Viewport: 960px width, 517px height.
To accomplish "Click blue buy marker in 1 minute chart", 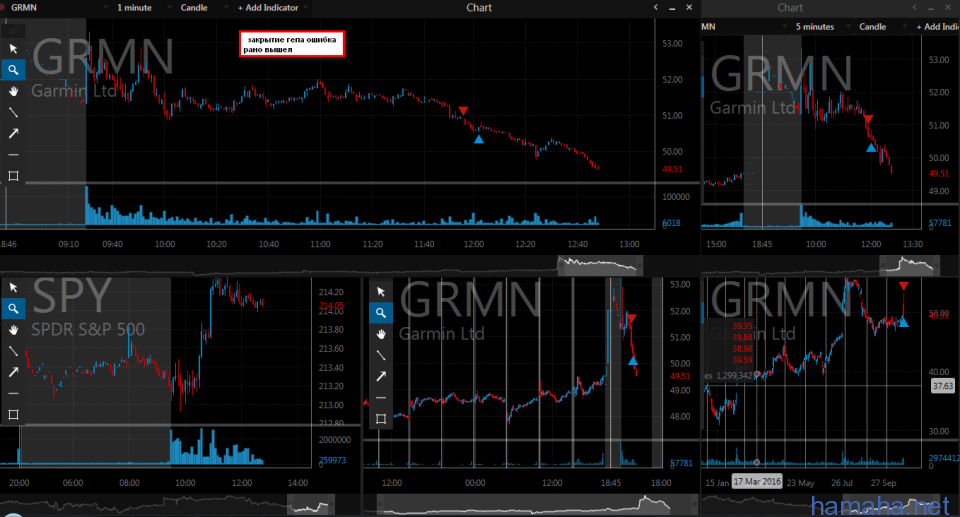I will point(479,139).
